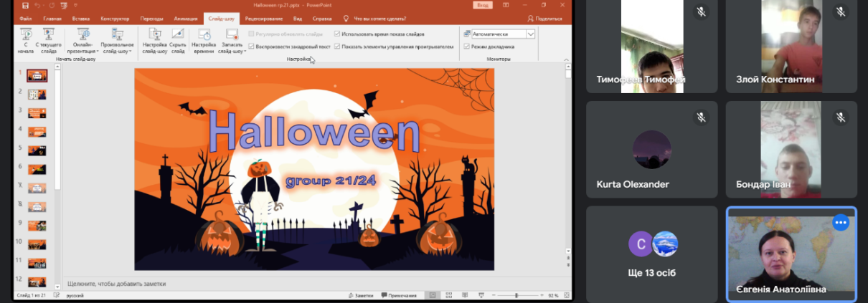Open more options on Євгенія Анатоліївна tile

pos(840,223)
